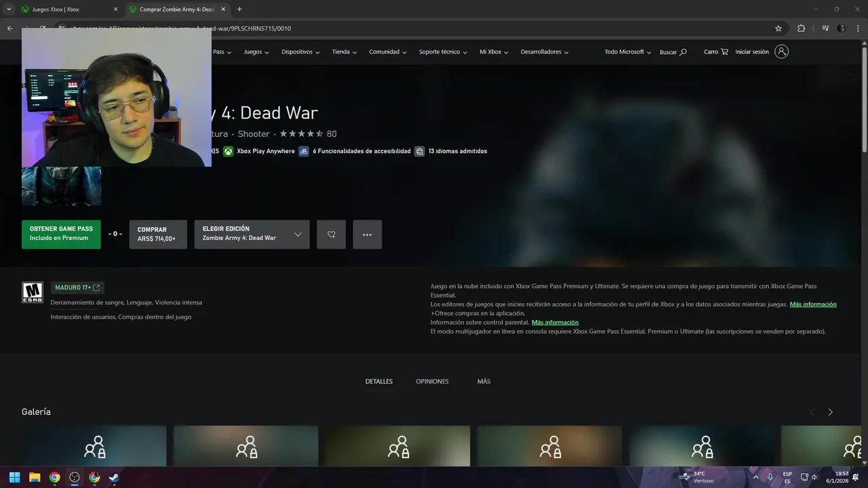
Task: Open the Chrome extensions puzzle icon
Action: tap(801, 28)
